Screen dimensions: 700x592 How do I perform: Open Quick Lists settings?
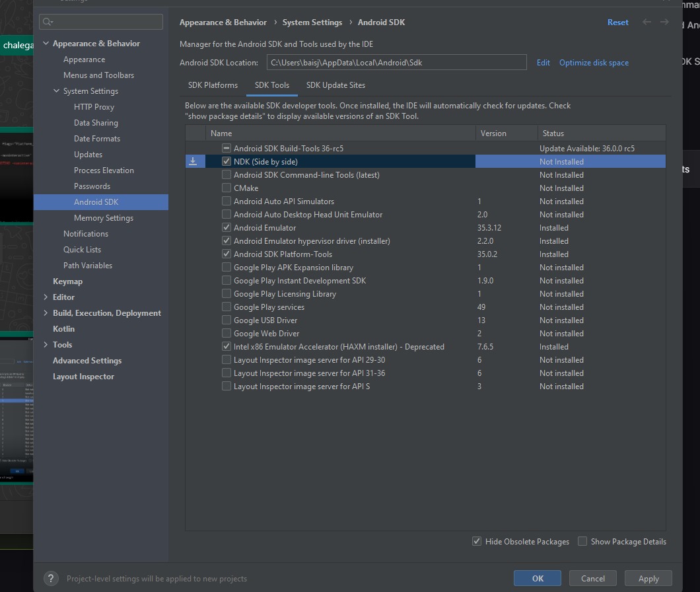point(82,250)
